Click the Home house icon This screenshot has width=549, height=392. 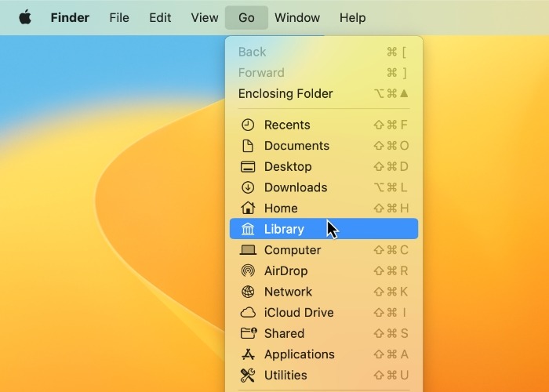point(248,209)
